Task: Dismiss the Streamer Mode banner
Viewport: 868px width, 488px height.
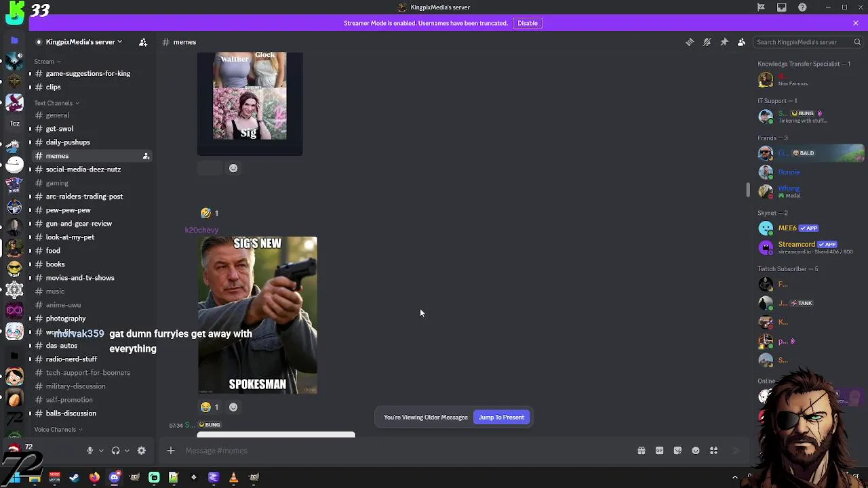Action: click(x=856, y=23)
